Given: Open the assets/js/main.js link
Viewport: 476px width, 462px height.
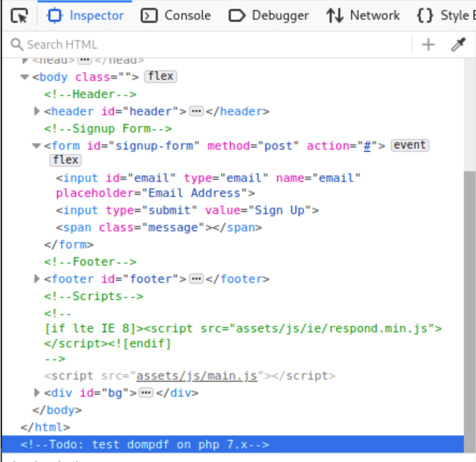Looking at the screenshot, I should 197,376.
